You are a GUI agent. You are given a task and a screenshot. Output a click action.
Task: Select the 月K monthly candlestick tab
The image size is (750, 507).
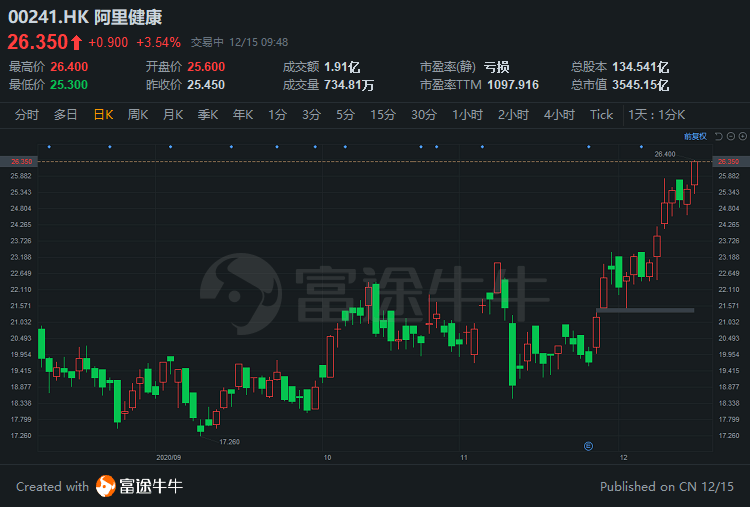point(173,115)
